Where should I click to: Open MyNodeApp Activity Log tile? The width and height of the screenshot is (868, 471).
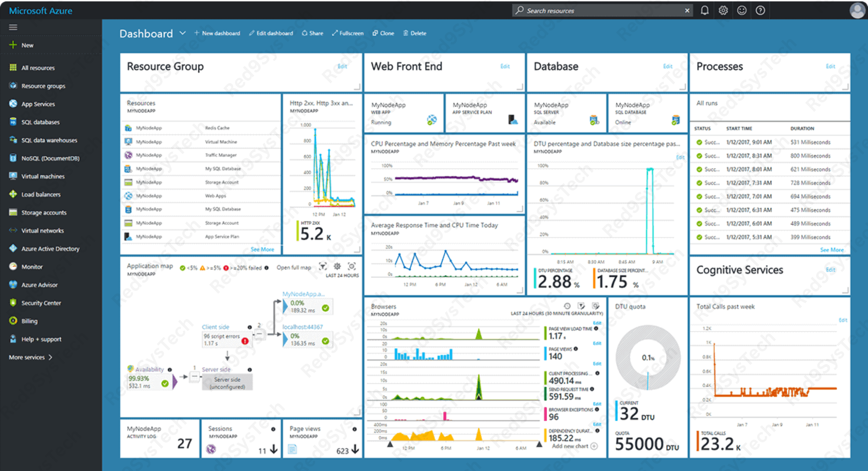click(160, 438)
